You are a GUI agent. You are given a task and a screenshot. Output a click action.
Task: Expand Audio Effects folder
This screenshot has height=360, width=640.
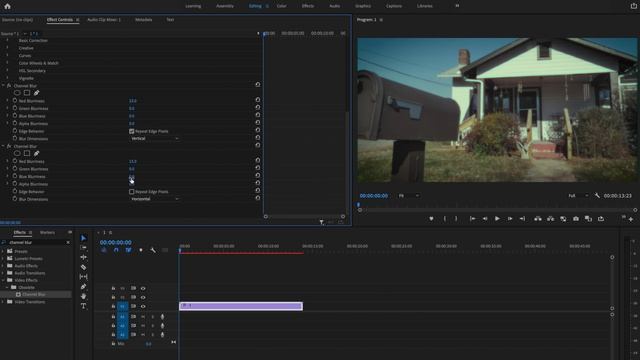click(3, 266)
